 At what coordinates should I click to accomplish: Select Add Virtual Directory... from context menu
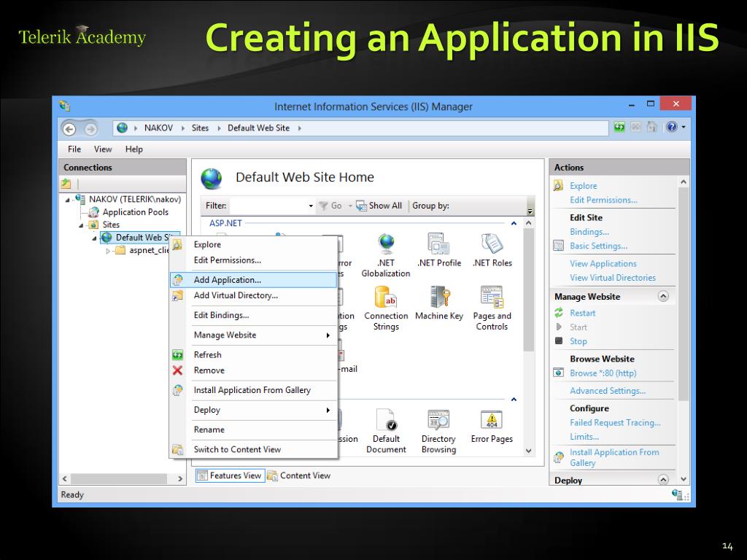click(253, 295)
